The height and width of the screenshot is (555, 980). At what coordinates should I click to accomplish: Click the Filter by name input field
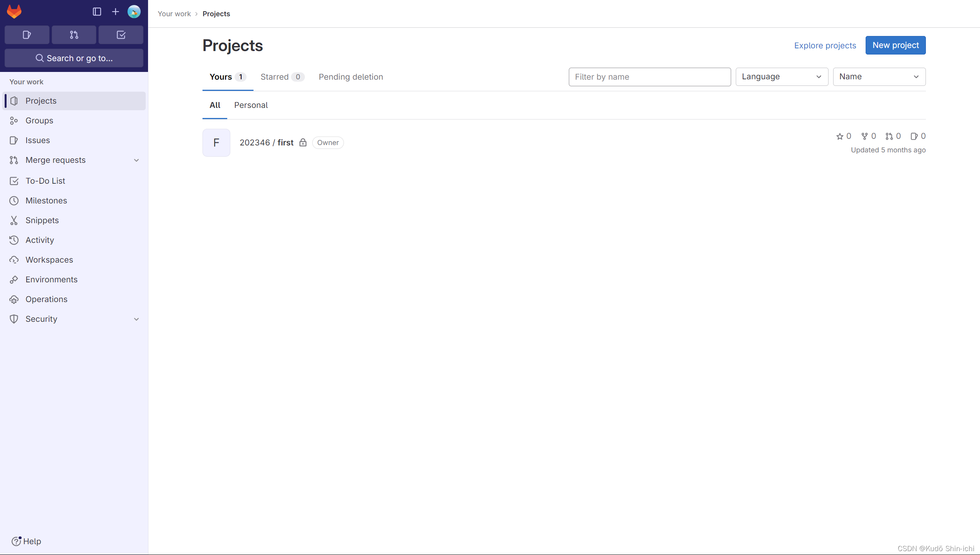coord(650,77)
